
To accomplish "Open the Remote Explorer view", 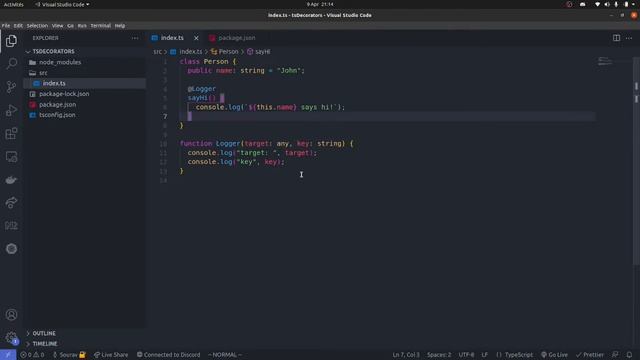I will click(x=11, y=157).
